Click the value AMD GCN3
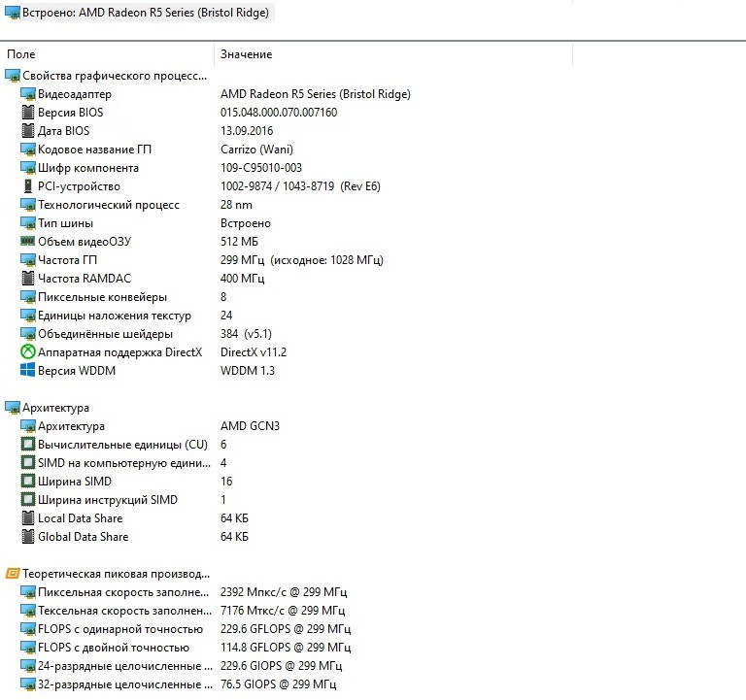746x700 pixels. coord(250,426)
